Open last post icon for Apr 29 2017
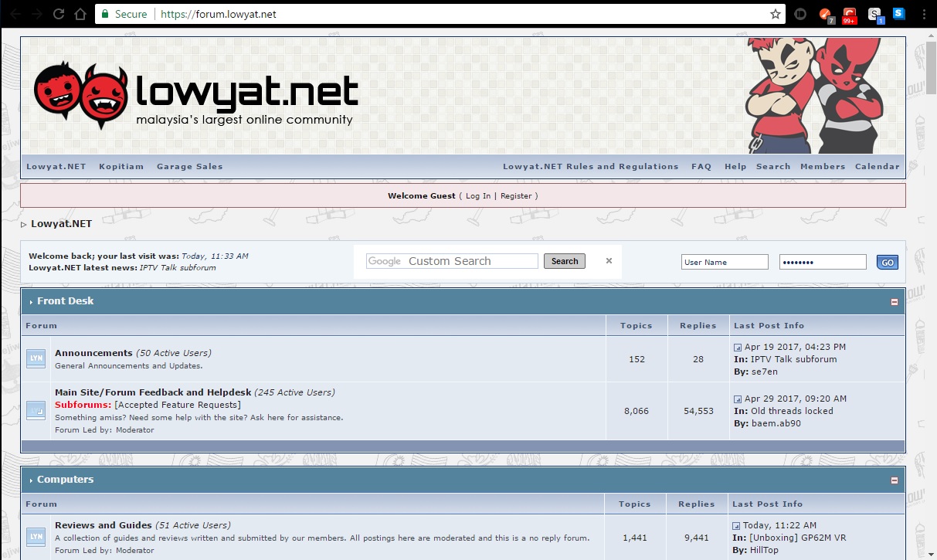This screenshot has width=937, height=560. click(x=738, y=399)
